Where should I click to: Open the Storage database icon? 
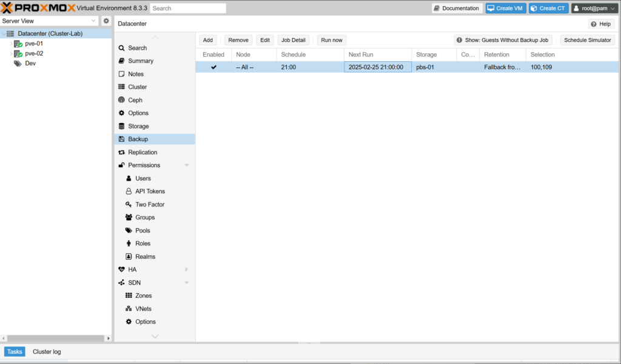pyautogui.click(x=122, y=127)
